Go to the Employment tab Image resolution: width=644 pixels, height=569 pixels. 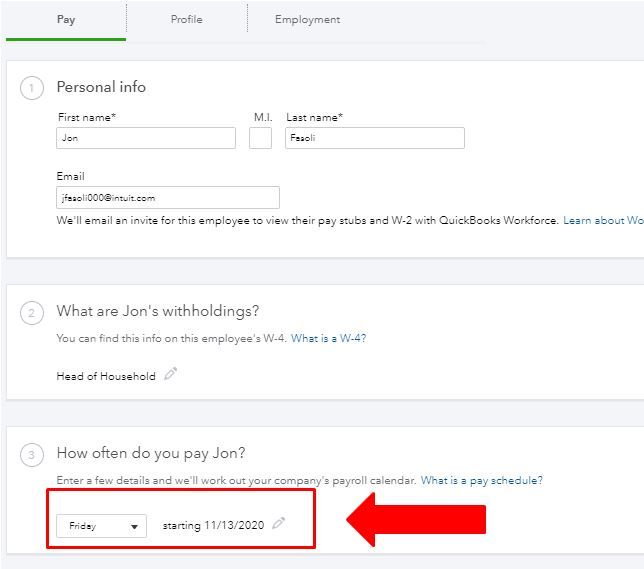307,20
